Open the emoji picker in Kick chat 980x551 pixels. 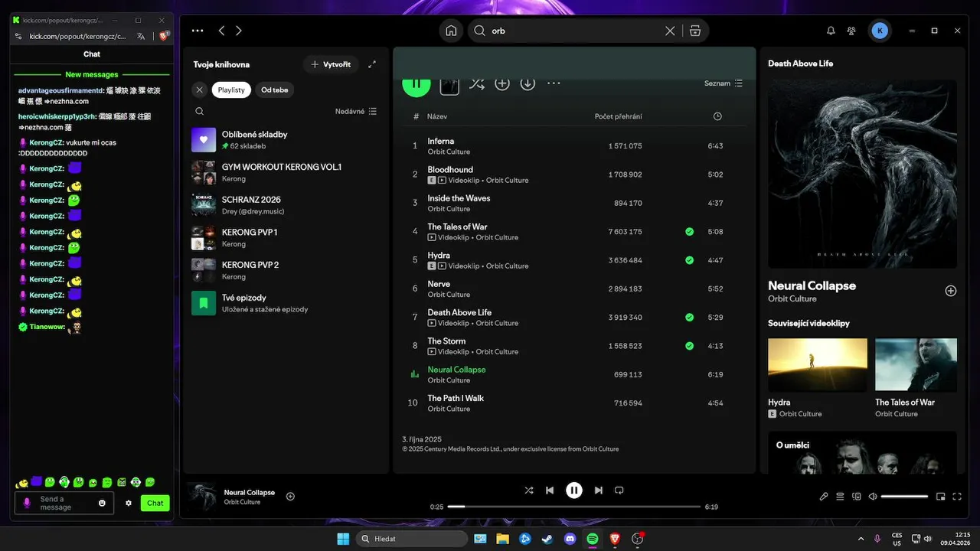point(103,503)
